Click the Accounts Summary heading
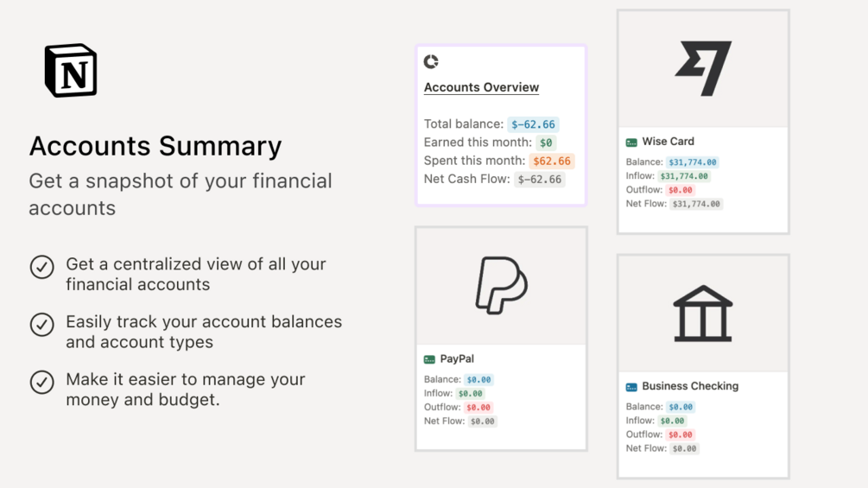The height and width of the screenshot is (488, 868). click(x=155, y=146)
